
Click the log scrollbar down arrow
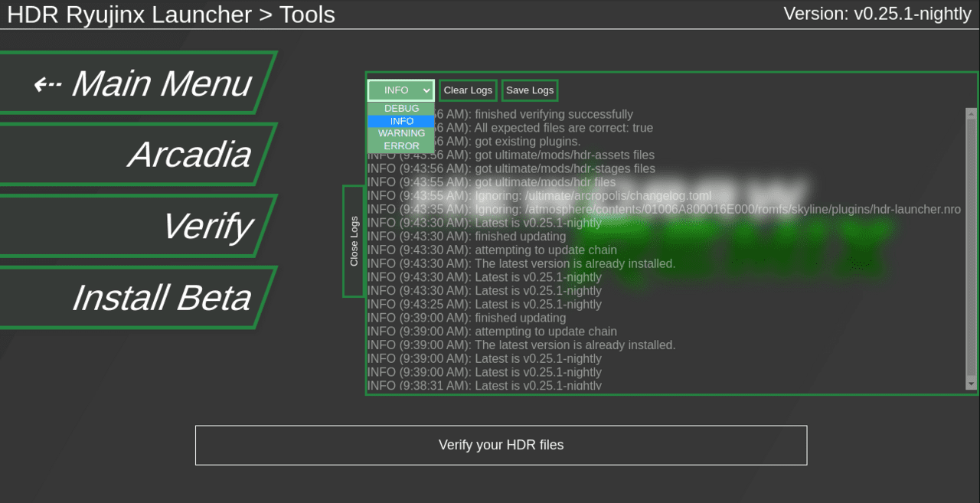click(971, 383)
